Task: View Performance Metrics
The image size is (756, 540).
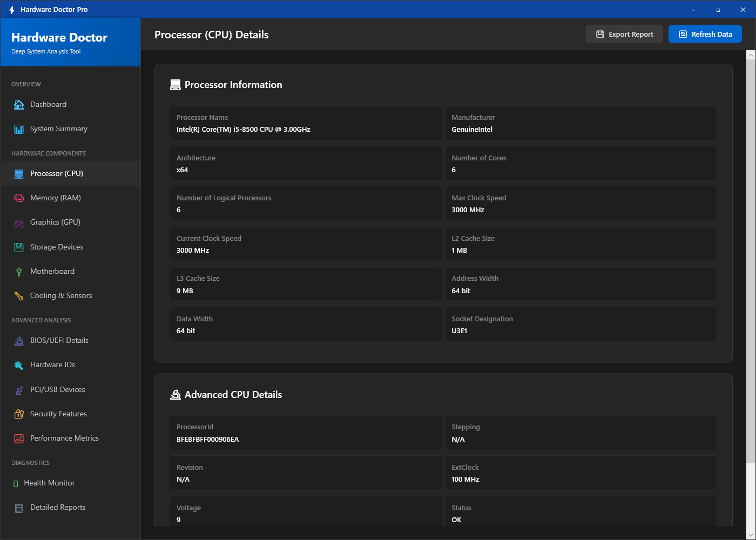Action: 71,438
